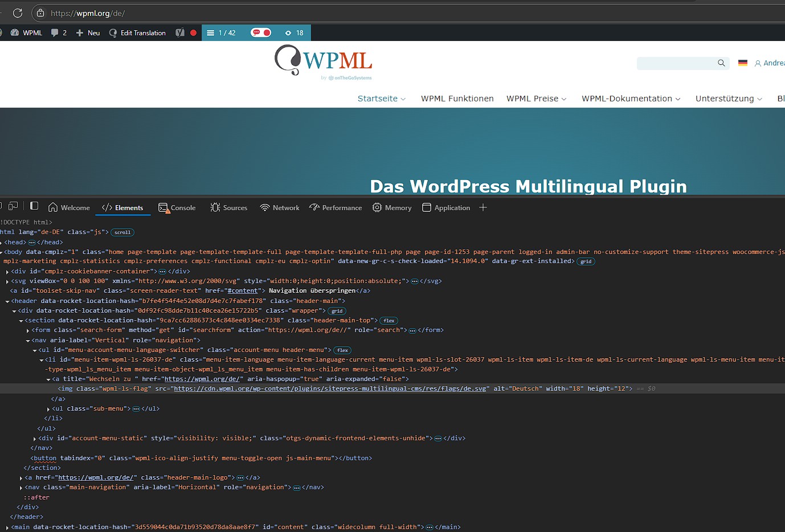Toggle the DevTools sidebar panel icon
The width and height of the screenshot is (785, 532).
(x=34, y=206)
